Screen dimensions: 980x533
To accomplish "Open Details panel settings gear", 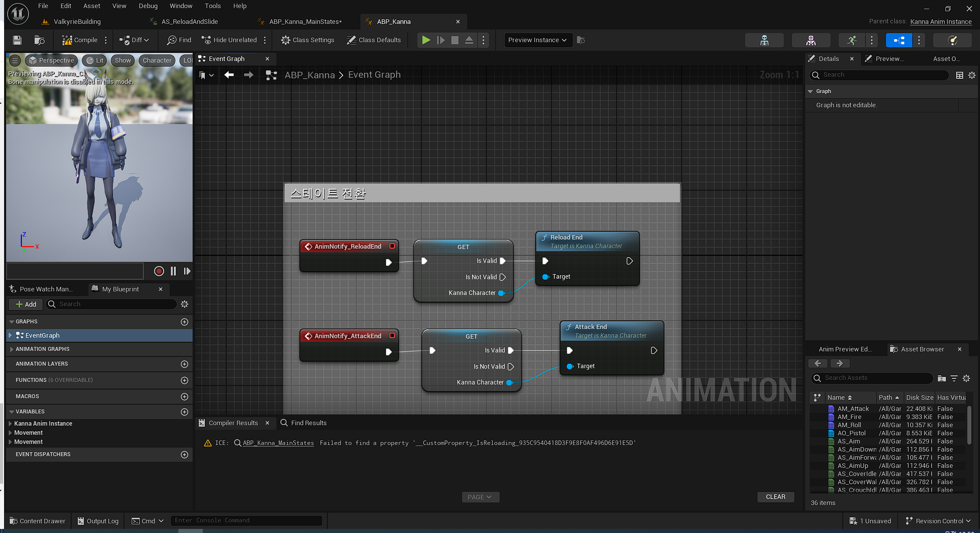I will 972,75.
